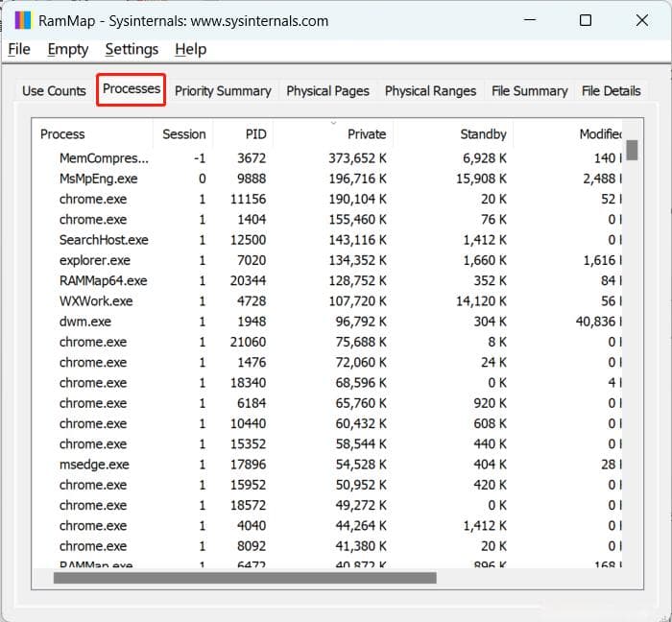Switch to the Priority Summary tab

pyautogui.click(x=223, y=91)
